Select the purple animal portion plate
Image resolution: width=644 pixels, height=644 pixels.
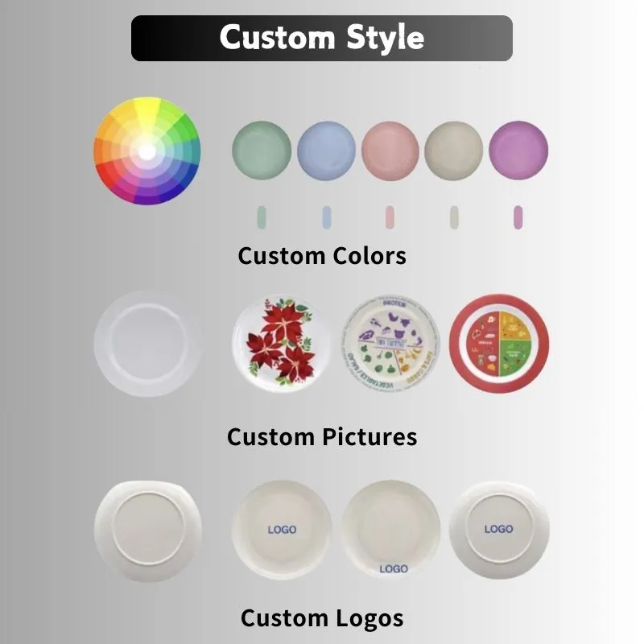coord(390,344)
